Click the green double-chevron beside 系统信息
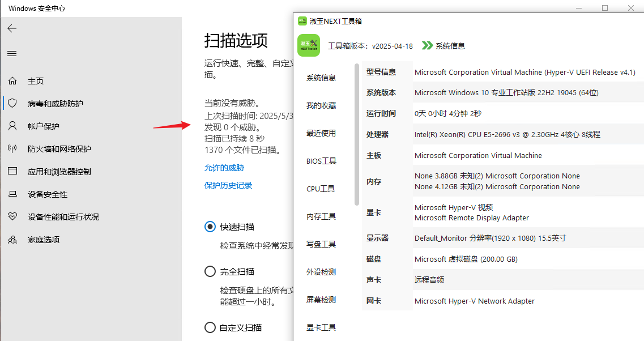This screenshot has width=644, height=341. click(x=427, y=46)
